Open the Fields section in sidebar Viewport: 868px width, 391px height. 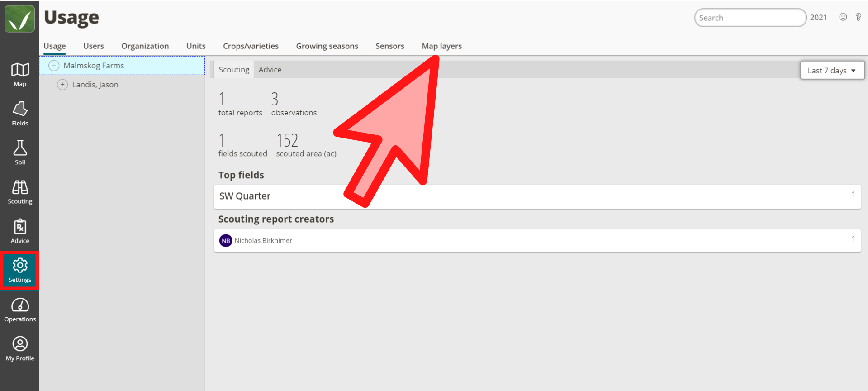coord(20,114)
